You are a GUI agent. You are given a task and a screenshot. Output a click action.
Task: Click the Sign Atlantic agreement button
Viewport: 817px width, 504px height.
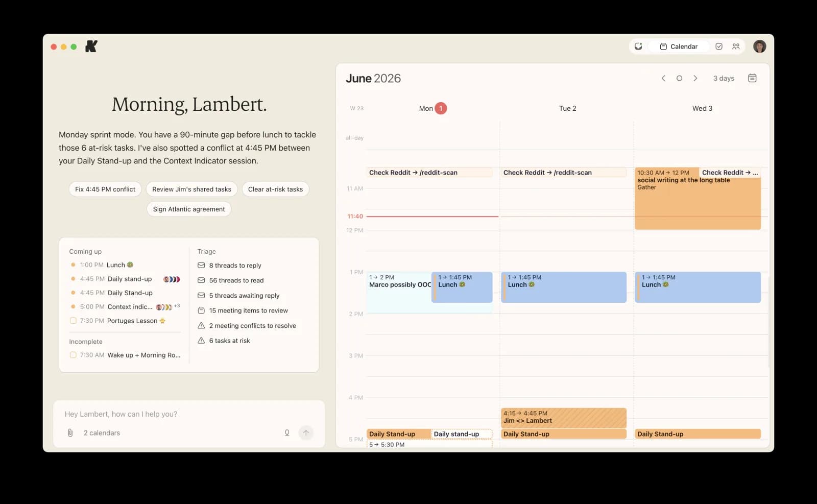pos(189,209)
